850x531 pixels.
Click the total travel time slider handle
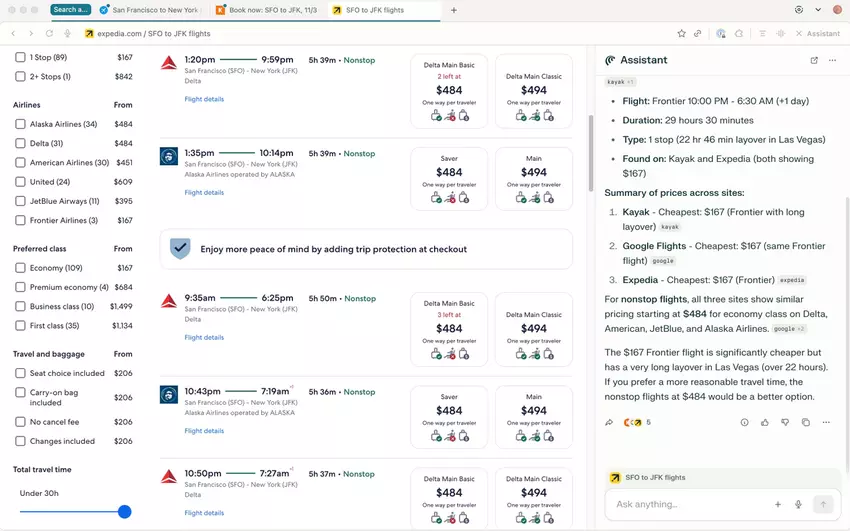click(125, 512)
